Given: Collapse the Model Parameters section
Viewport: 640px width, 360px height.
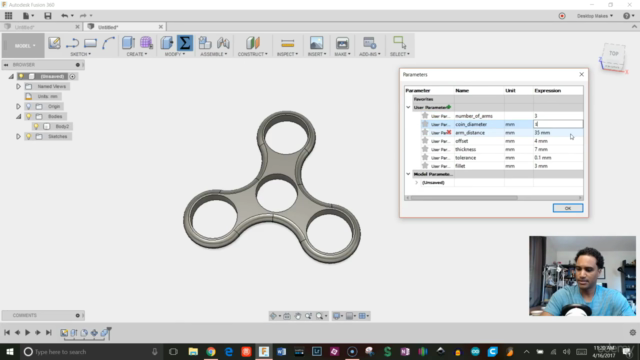Looking at the screenshot, I should click(408, 174).
